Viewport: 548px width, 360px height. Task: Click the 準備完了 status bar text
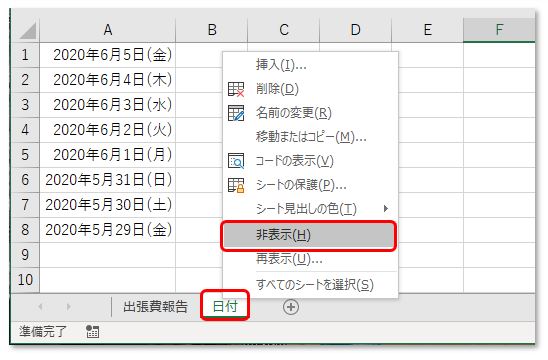coord(43,331)
